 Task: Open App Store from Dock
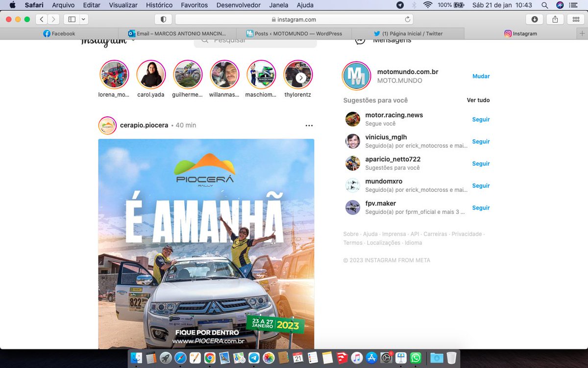click(371, 358)
